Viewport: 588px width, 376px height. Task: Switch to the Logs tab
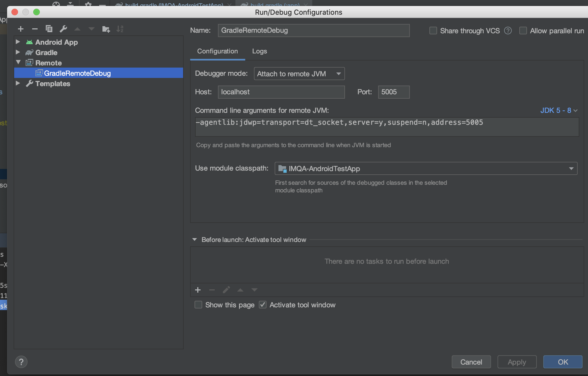pyautogui.click(x=259, y=51)
